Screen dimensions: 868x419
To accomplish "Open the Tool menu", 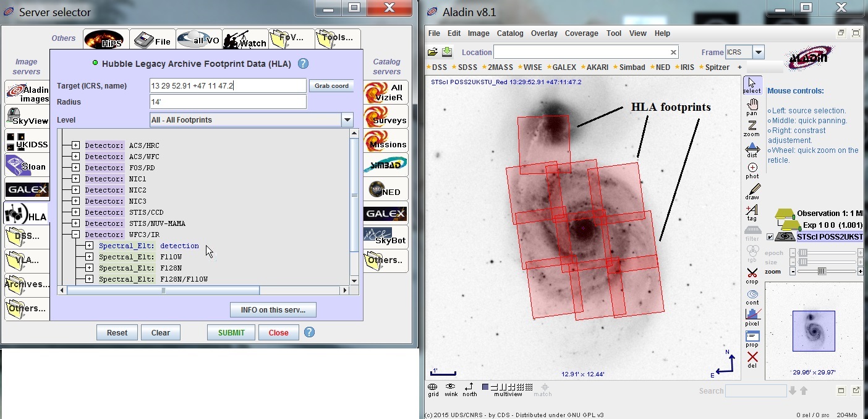I will (x=614, y=33).
